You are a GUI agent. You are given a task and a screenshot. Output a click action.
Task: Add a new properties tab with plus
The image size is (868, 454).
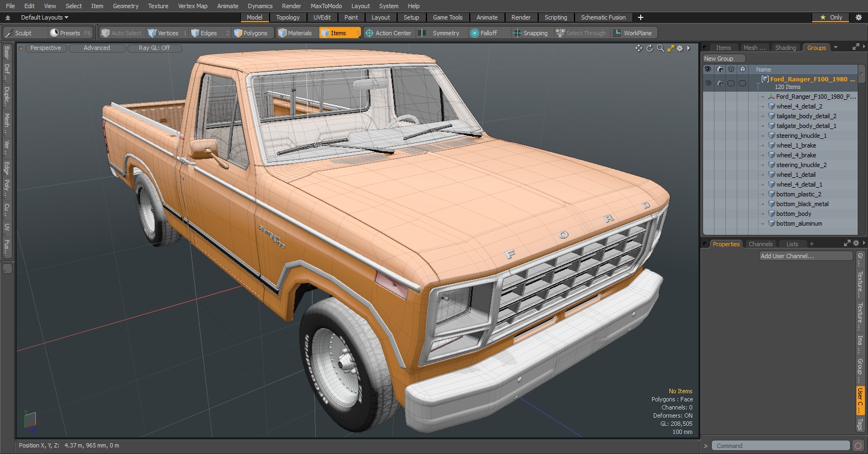(812, 244)
